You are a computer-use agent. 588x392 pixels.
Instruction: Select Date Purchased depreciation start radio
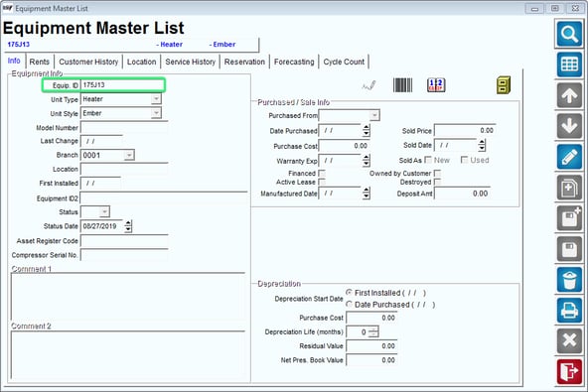(x=350, y=305)
